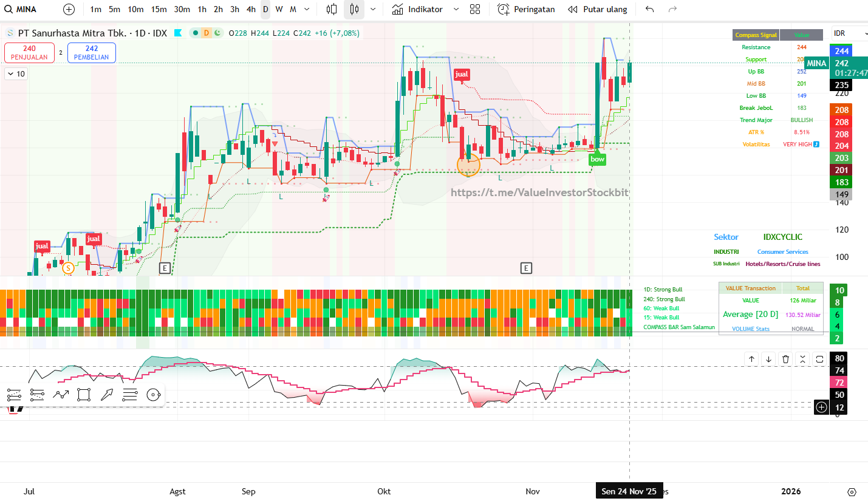
Task: Click the jual label in October
Action: click(462, 75)
